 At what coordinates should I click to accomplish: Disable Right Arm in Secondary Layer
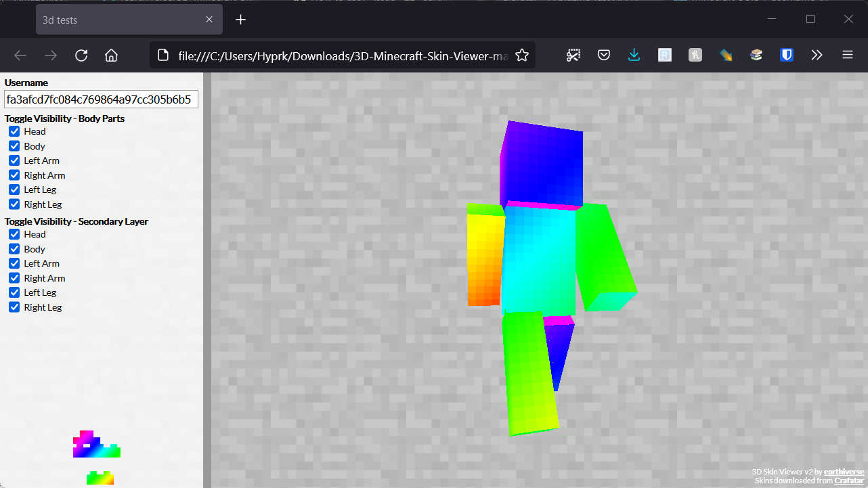14,278
